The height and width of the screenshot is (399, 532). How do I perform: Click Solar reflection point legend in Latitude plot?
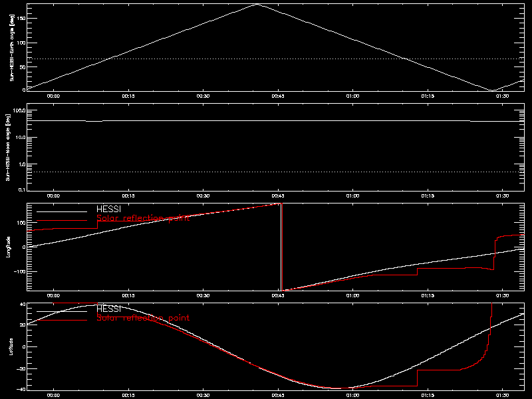click(x=143, y=318)
